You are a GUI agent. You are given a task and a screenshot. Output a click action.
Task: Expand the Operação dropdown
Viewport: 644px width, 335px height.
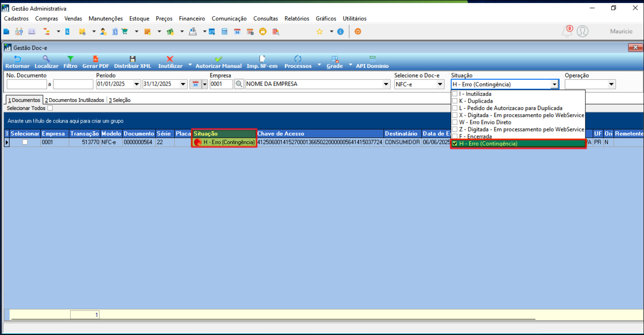point(611,84)
